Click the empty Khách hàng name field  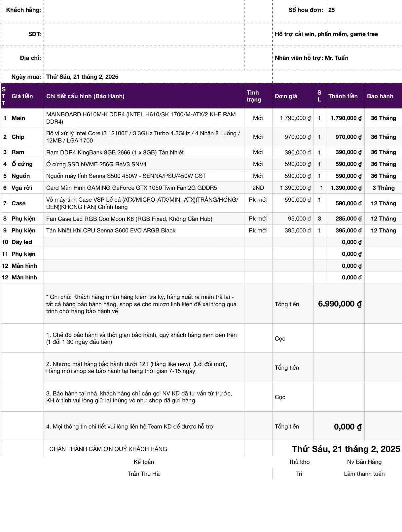pyautogui.click(x=144, y=10)
